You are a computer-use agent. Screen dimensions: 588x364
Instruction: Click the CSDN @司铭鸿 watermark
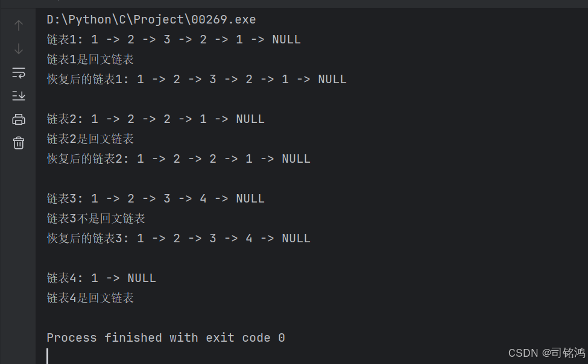tap(547, 353)
